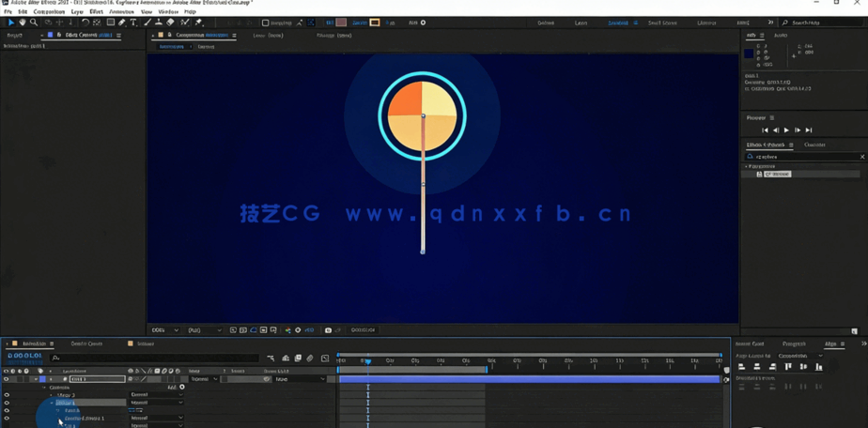The image size is (868, 428).
Task: Jump to last frame in Preview panel
Action: [808, 130]
